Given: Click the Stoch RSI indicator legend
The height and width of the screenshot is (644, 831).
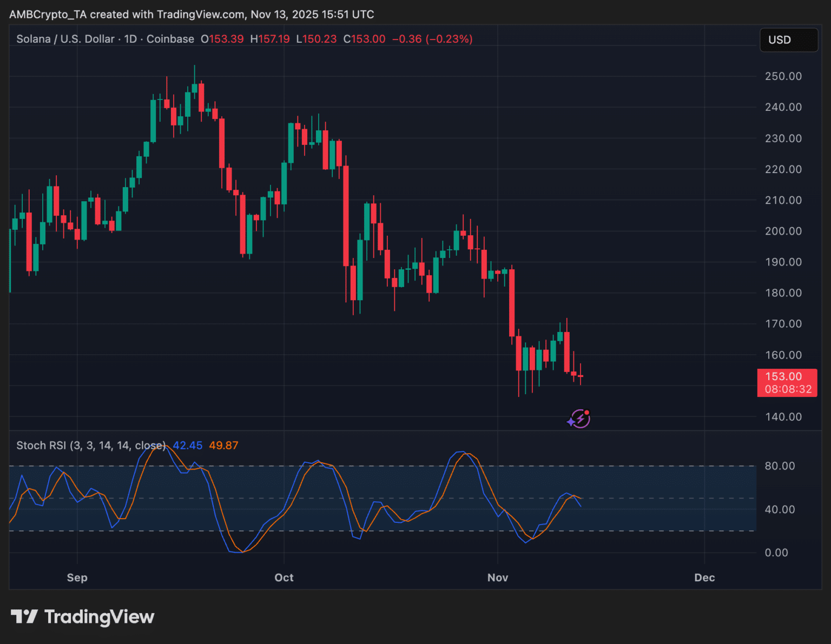Looking at the screenshot, I should [x=91, y=446].
